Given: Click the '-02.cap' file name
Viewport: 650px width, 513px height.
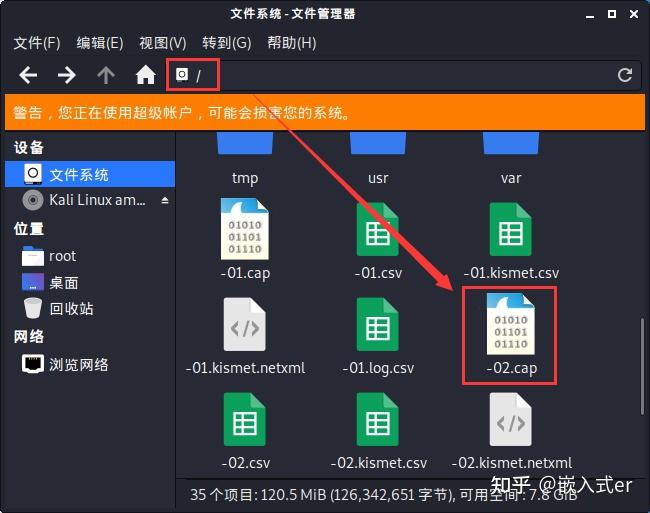Looking at the screenshot, I should coord(511,368).
